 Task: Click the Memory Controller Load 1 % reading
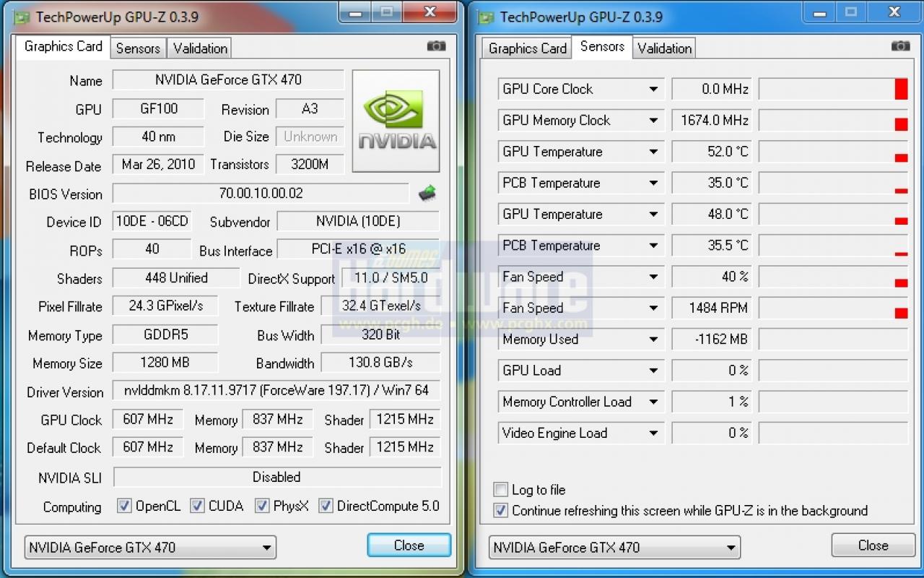click(x=711, y=402)
